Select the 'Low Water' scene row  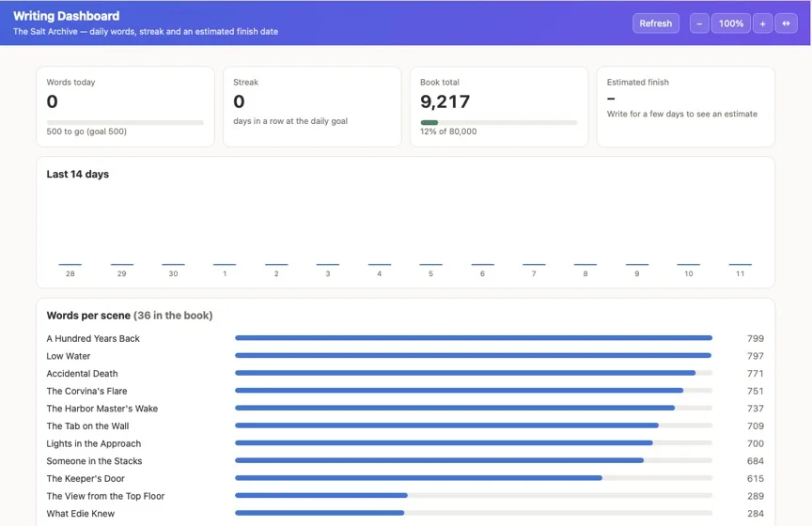405,356
